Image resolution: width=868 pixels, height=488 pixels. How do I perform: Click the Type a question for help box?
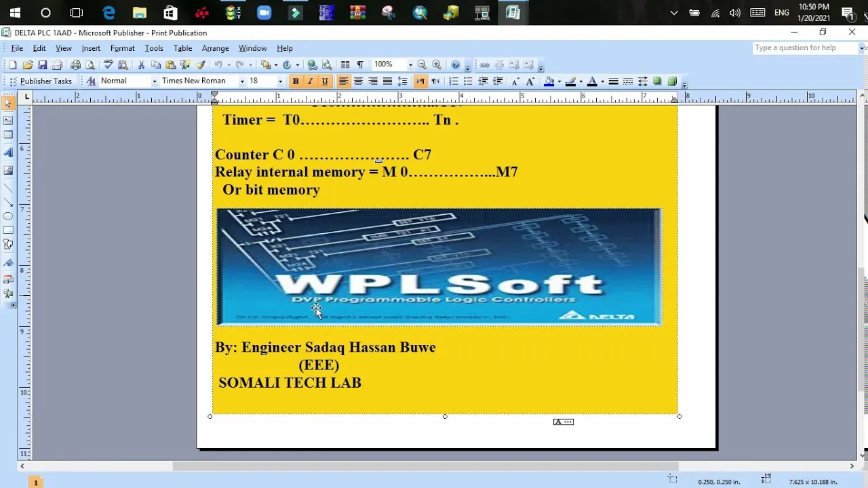point(805,48)
